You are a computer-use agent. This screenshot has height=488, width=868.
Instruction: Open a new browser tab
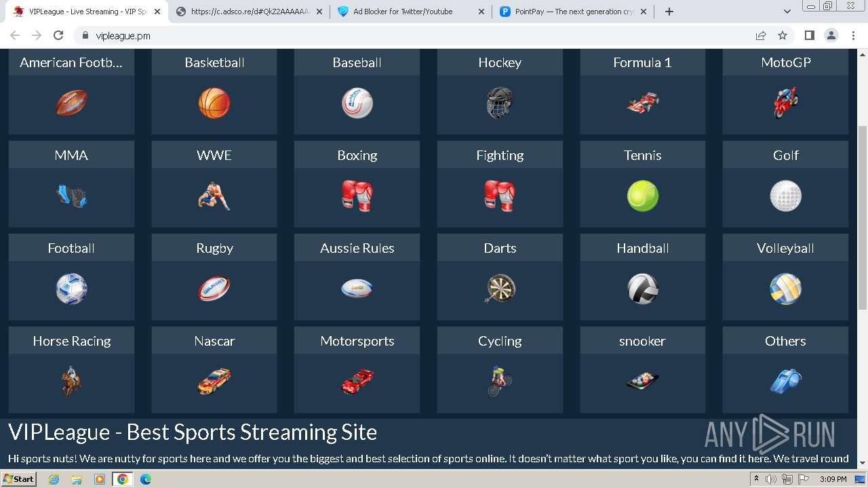pyautogui.click(x=669, y=12)
